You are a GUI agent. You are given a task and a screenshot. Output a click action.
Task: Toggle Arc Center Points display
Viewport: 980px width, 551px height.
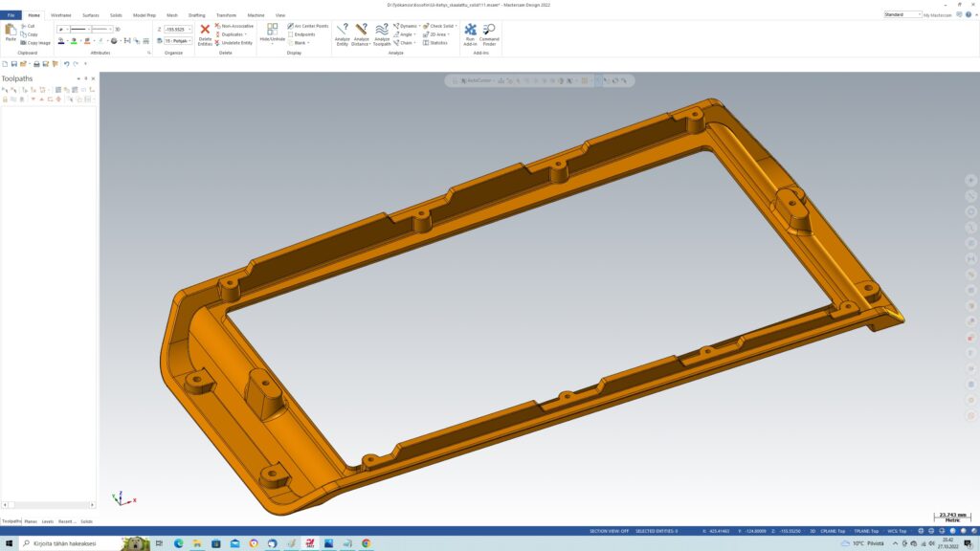click(x=307, y=26)
